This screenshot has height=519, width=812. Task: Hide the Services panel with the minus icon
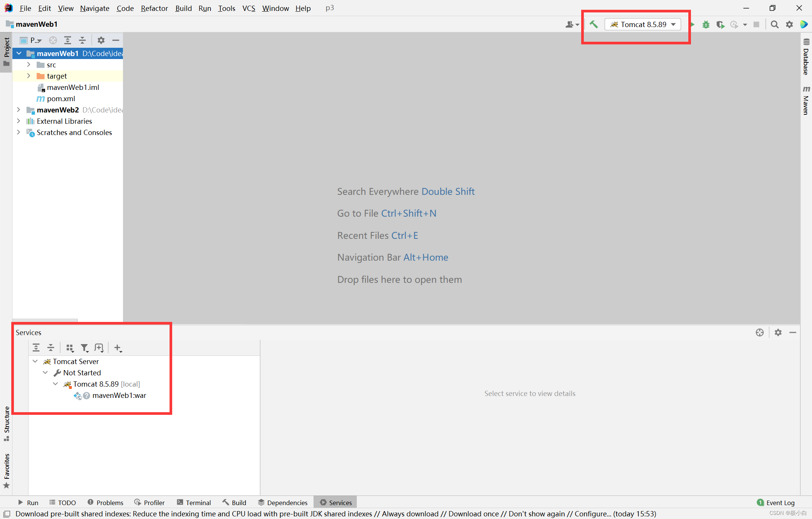tap(793, 332)
